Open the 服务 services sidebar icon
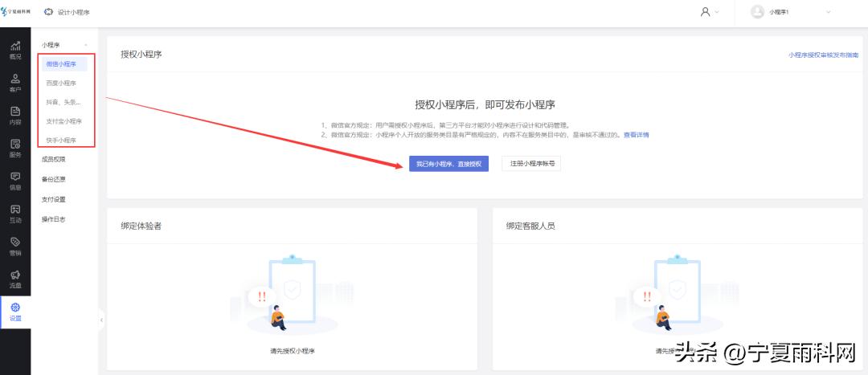 [15, 149]
